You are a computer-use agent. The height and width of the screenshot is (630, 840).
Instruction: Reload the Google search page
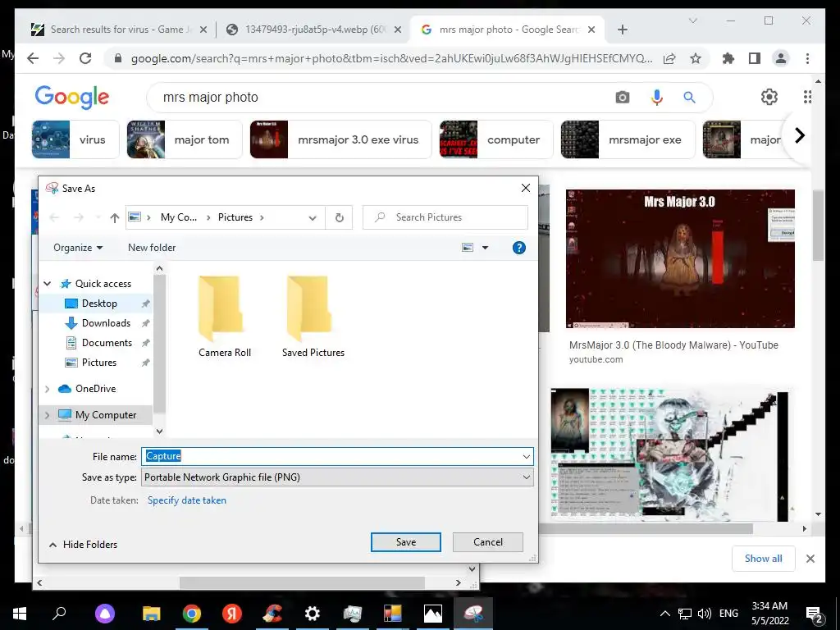[x=85, y=58]
